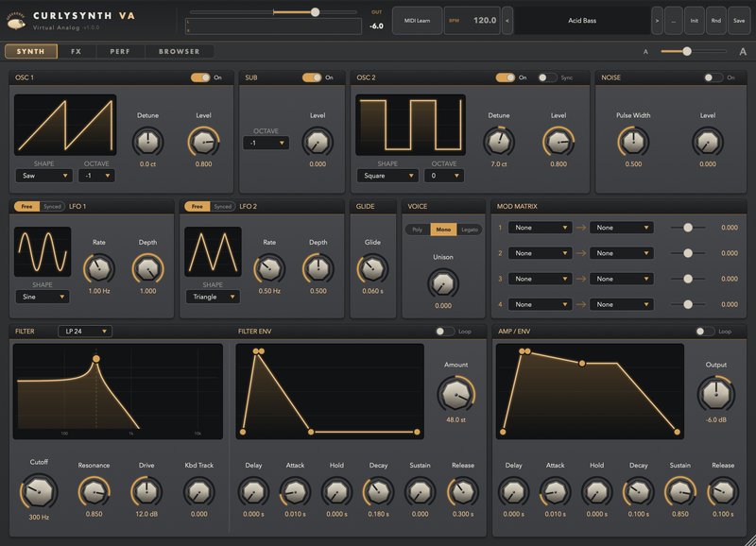Viewport: 756px width, 546px height.
Task: Open OSC 2 Octave dropdown
Action: pos(444,176)
